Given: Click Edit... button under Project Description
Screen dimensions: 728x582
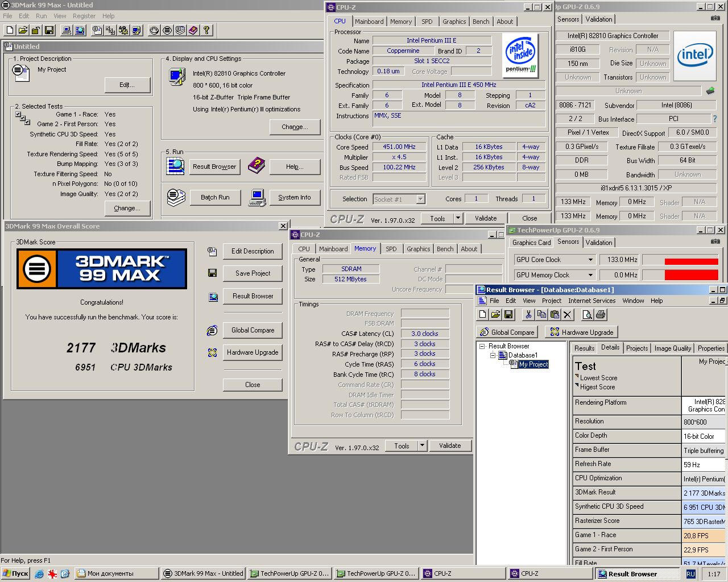Looking at the screenshot, I should (127, 85).
